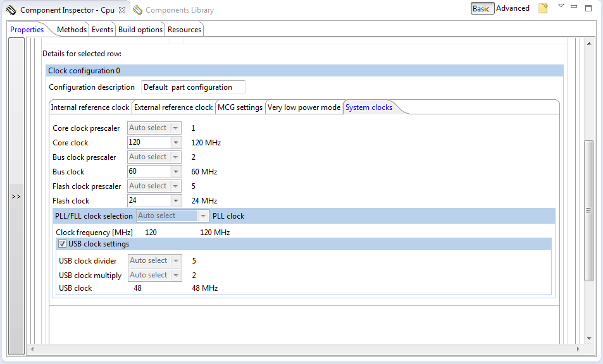Click the Details for selected row label

(82, 54)
